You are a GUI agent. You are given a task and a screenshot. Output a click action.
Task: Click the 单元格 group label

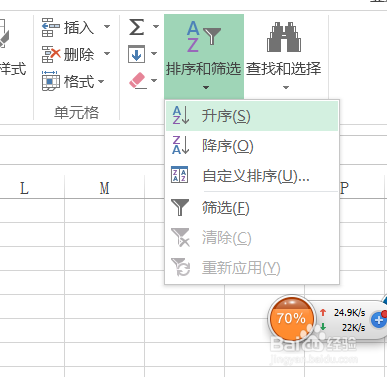tap(77, 112)
